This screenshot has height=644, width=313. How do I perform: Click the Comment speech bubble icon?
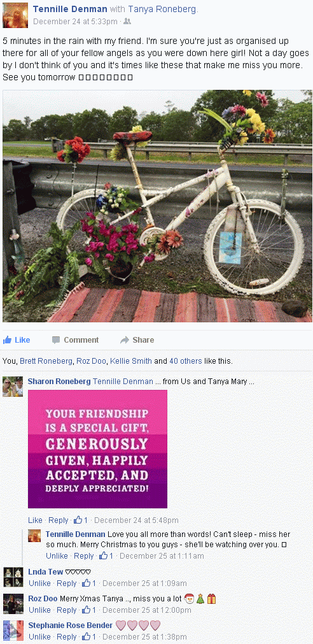pyautogui.click(x=56, y=340)
